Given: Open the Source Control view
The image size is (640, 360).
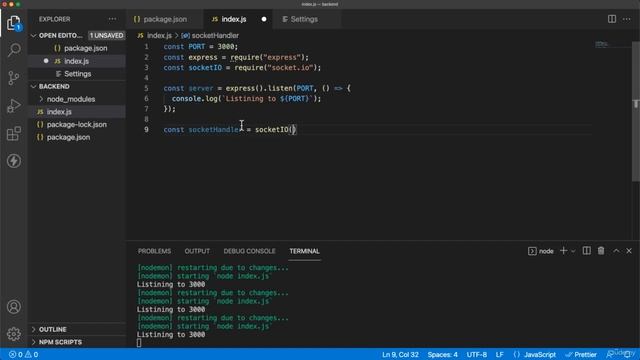Looking at the screenshot, I should click(x=14, y=78).
